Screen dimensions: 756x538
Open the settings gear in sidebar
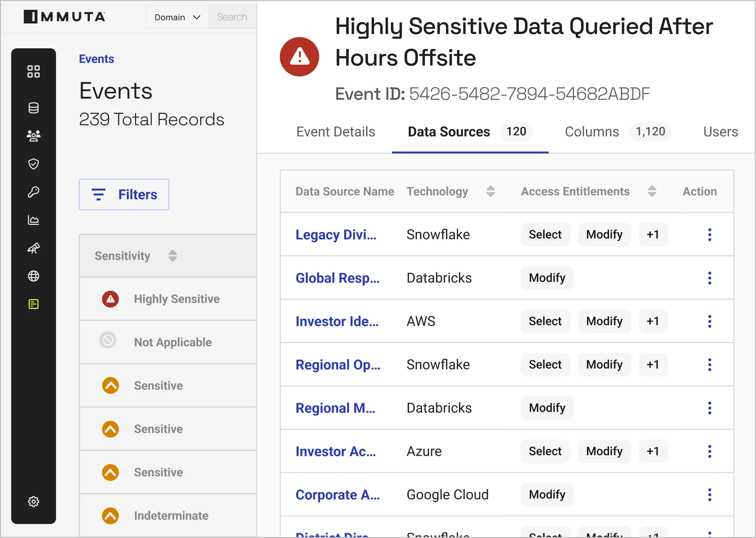(34, 502)
